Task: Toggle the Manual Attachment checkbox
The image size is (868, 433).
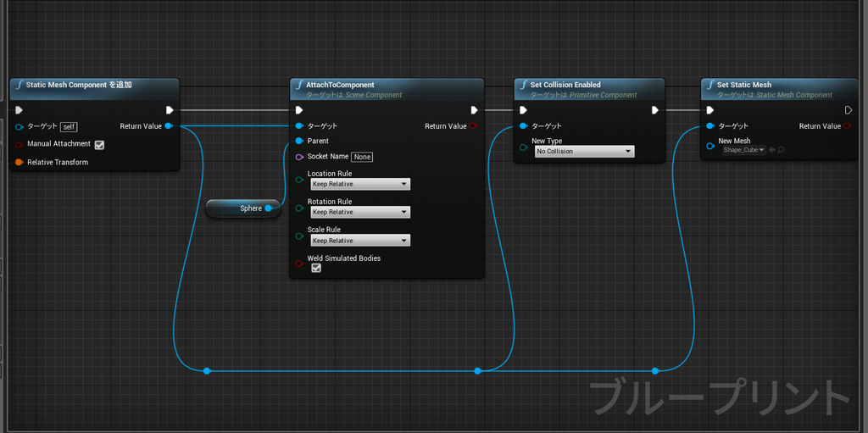Action: click(x=100, y=145)
